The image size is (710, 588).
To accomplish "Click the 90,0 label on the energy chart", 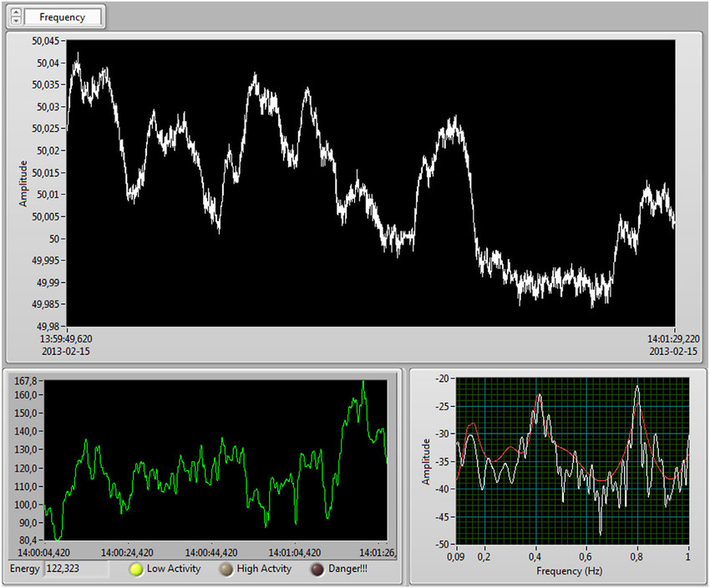I will coord(28,523).
